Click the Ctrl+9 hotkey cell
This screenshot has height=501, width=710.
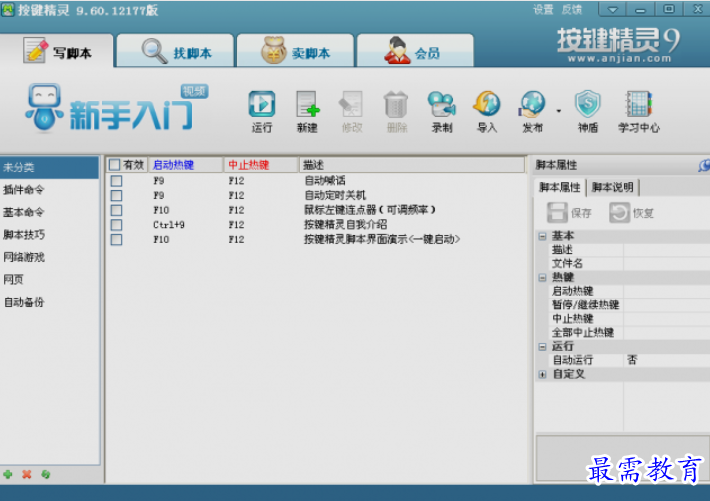(x=168, y=225)
